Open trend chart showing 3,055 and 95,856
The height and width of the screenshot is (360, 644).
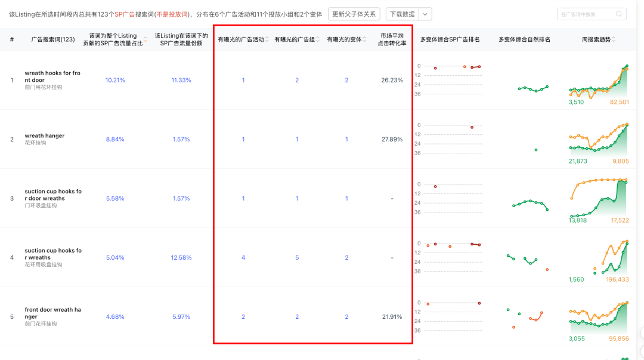click(599, 321)
